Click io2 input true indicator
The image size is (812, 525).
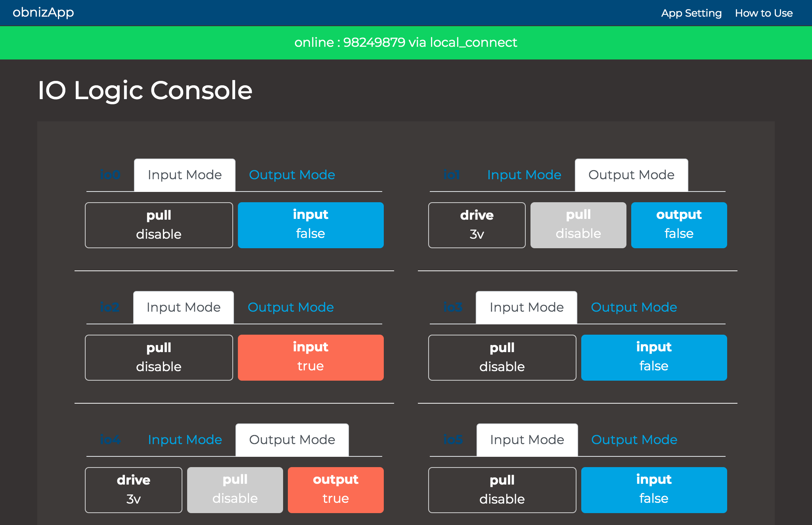pyautogui.click(x=310, y=357)
